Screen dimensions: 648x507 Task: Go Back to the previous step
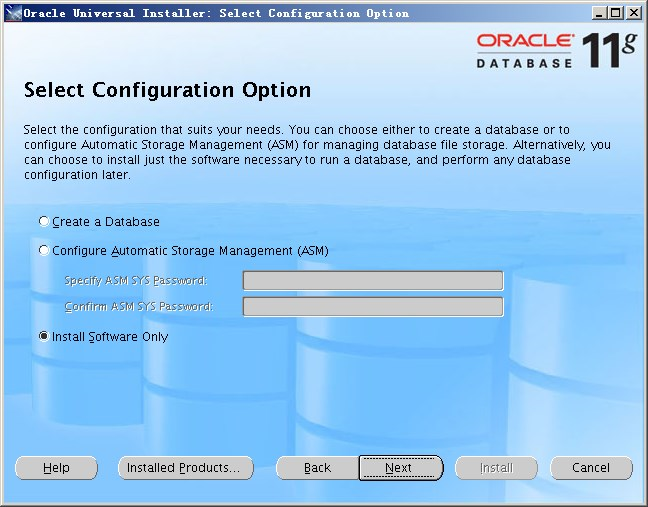tap(317, 468)
